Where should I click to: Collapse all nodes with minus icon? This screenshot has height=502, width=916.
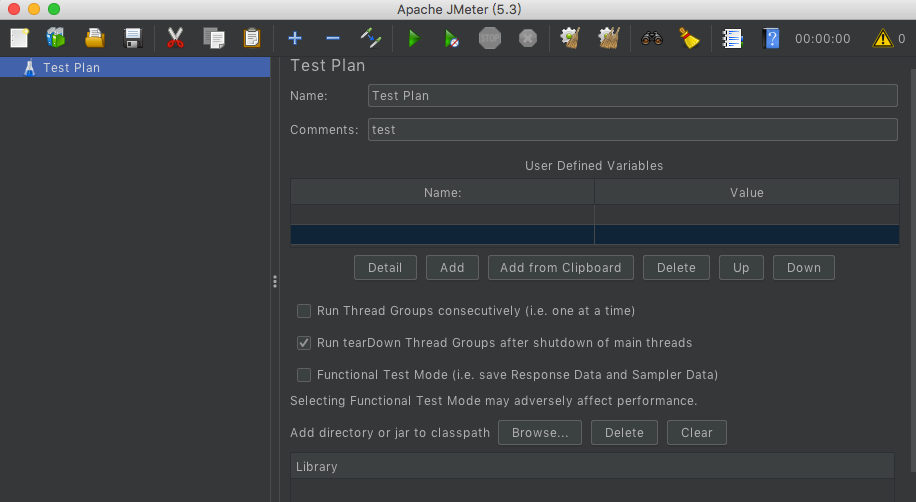333,39
